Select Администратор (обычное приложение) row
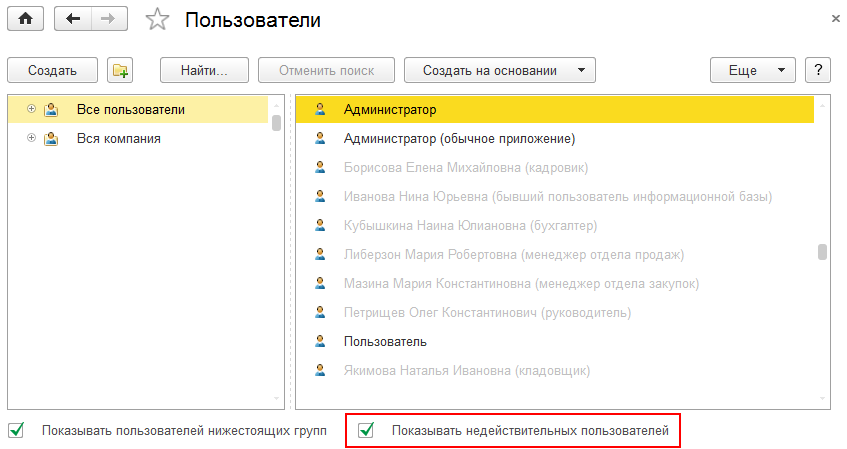This screenshot has width=847, height=449. point(459,138)
